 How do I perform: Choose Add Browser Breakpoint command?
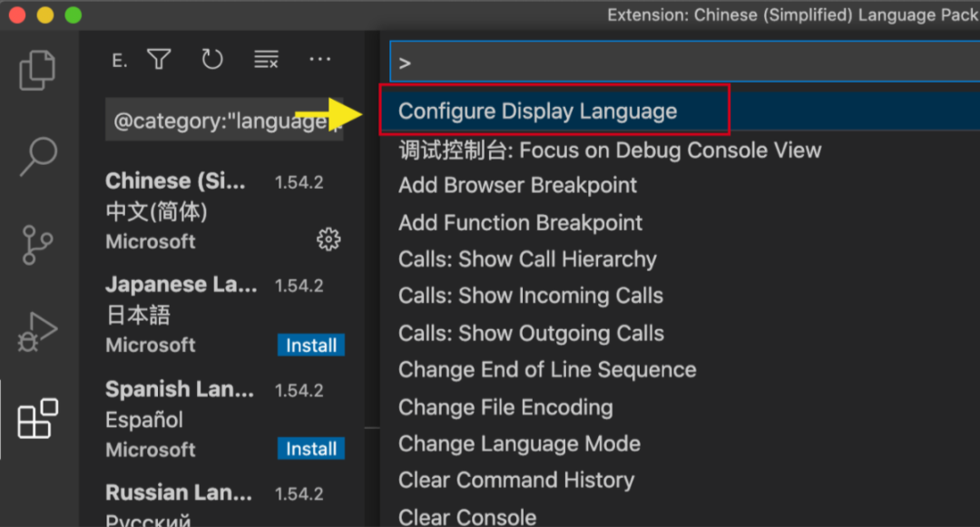680,185
